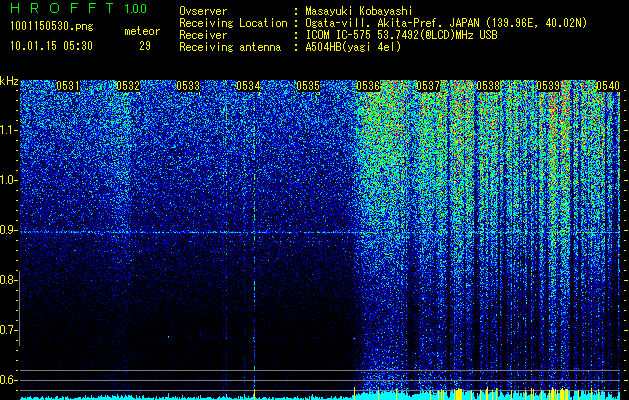Image resolution: width=629 pixels, height=400 pixels.
Task: Click the 0533 time marker
Action: (188, 86)
